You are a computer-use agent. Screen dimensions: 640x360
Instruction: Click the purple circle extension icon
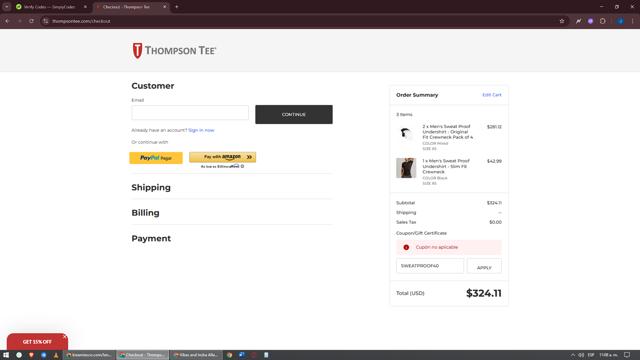click(x=591, y=21)
